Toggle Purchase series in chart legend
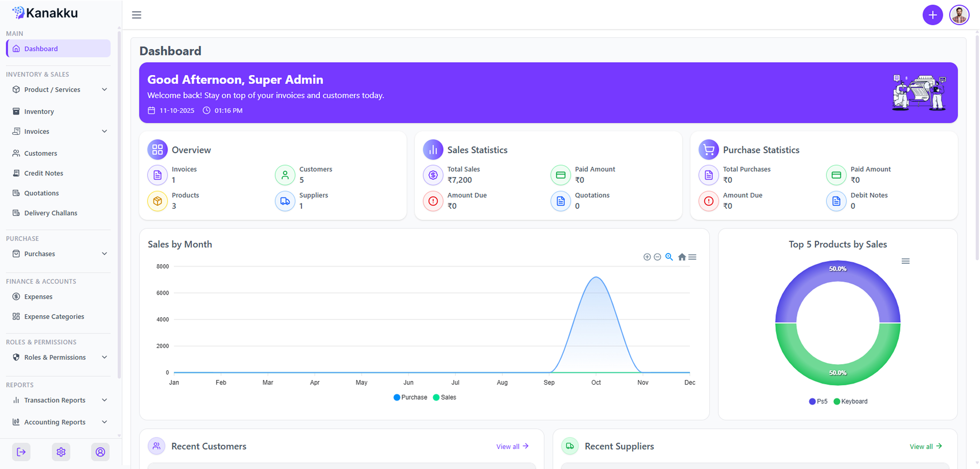The image size is (980, 469). 410,397
